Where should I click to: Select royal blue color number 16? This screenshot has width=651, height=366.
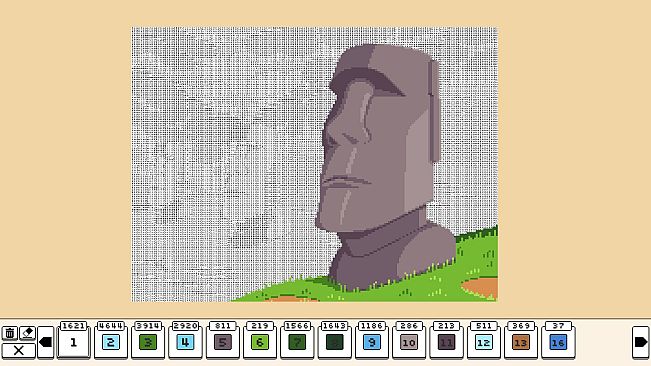558,339
